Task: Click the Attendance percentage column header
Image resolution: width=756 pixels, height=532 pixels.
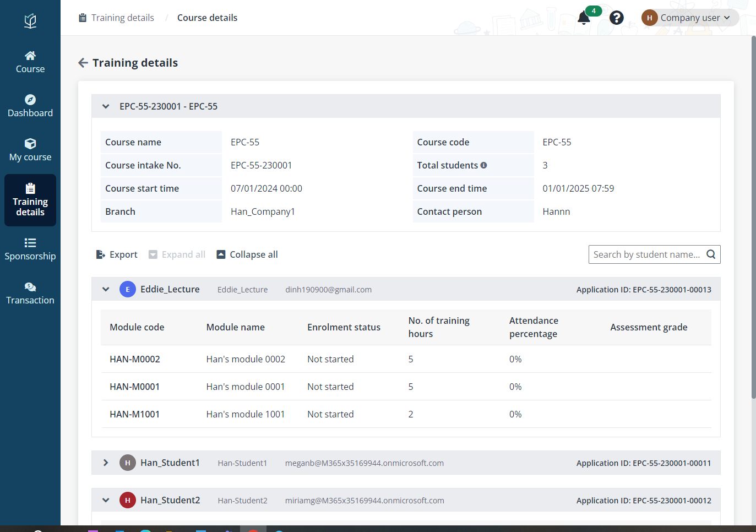Action: tap(534, 327)
